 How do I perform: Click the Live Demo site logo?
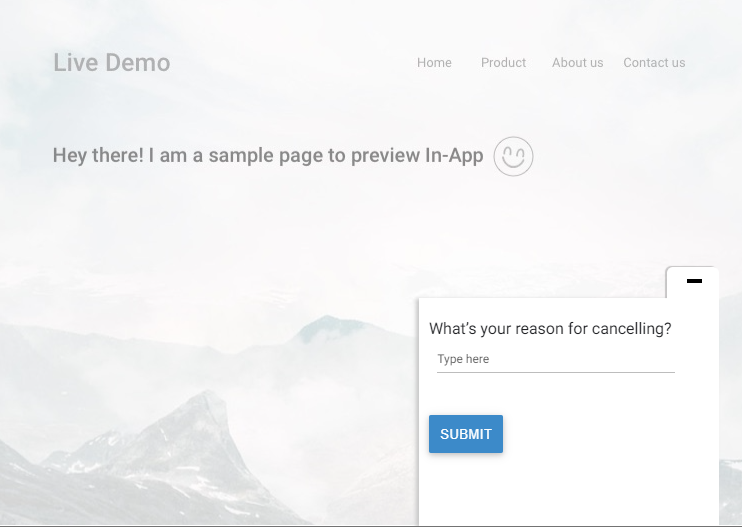[x=111, y=62]
